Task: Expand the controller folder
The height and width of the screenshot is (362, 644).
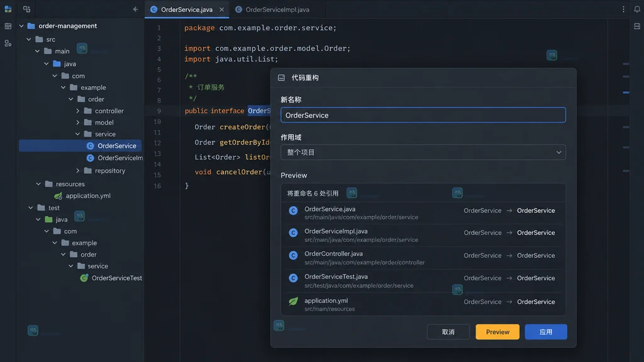Action: tap(77, 111)
